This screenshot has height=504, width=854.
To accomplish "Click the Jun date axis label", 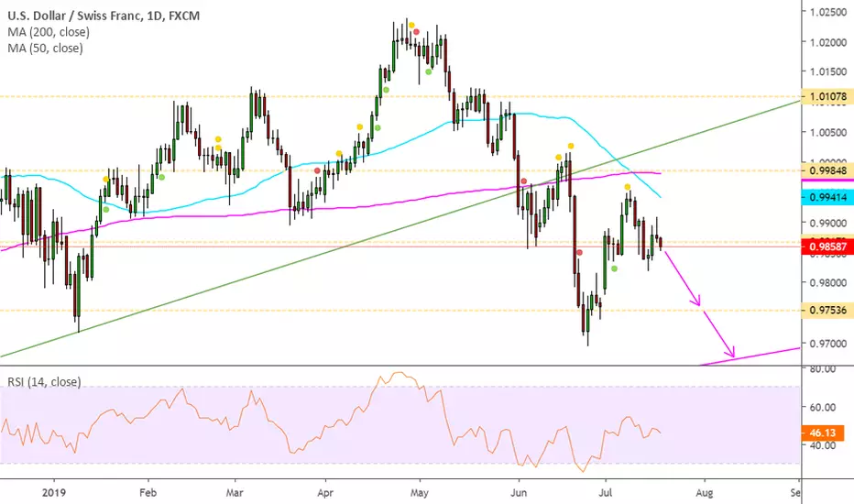I will [x=519, y=493].
